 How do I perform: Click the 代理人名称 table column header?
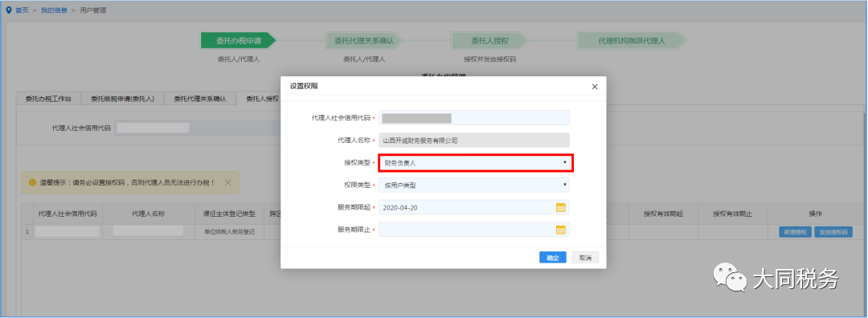pyautogui.click(x=149, y=214)
